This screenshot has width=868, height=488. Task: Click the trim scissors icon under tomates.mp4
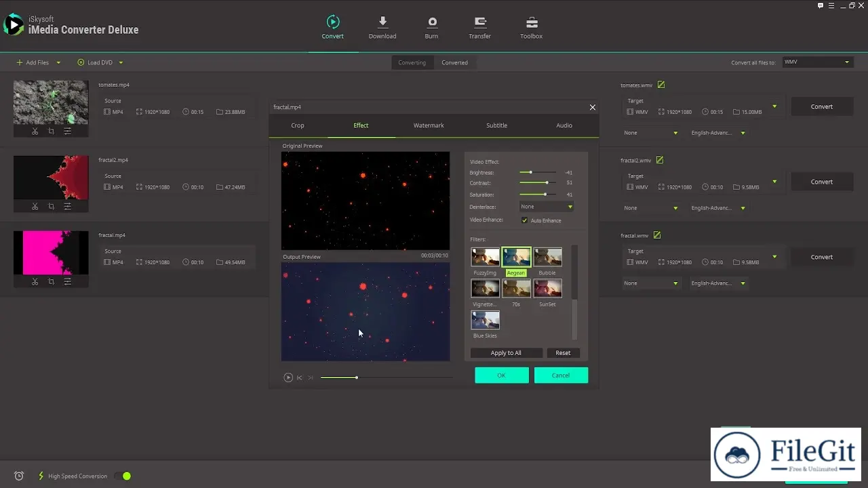(35, 131)
